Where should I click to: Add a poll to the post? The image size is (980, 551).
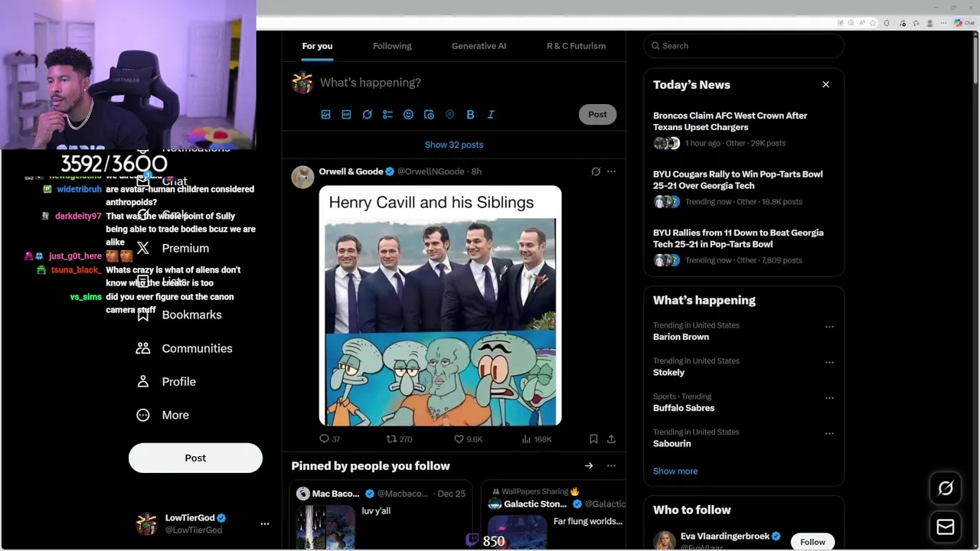click(x=387, y=114)
